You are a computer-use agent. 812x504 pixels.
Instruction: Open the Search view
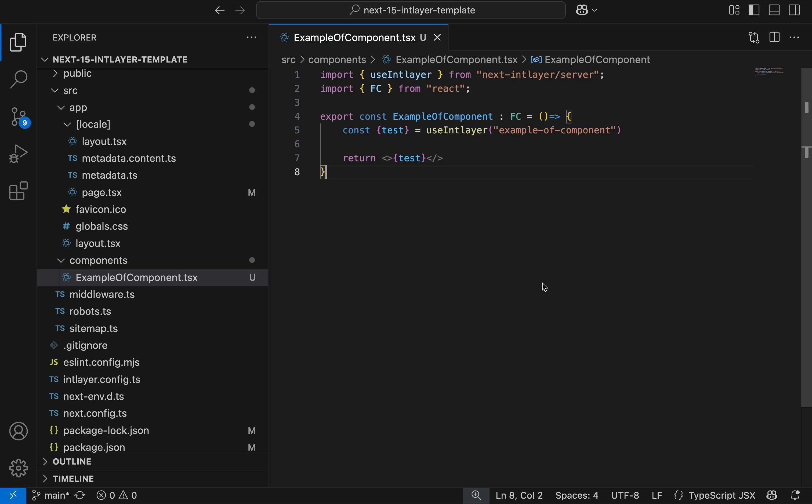pos(18,79)
